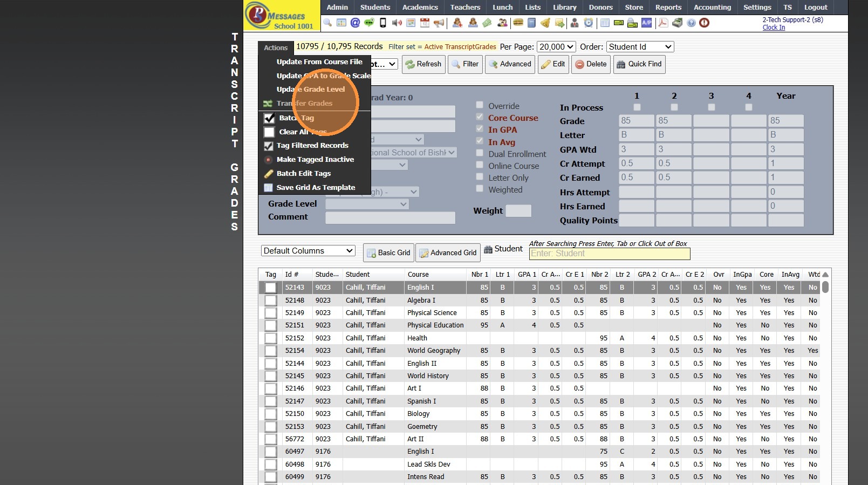Open the Per Page 20,000 dropdown
Image resolution: width=868 pixels, height=485 pixels.
556,47
